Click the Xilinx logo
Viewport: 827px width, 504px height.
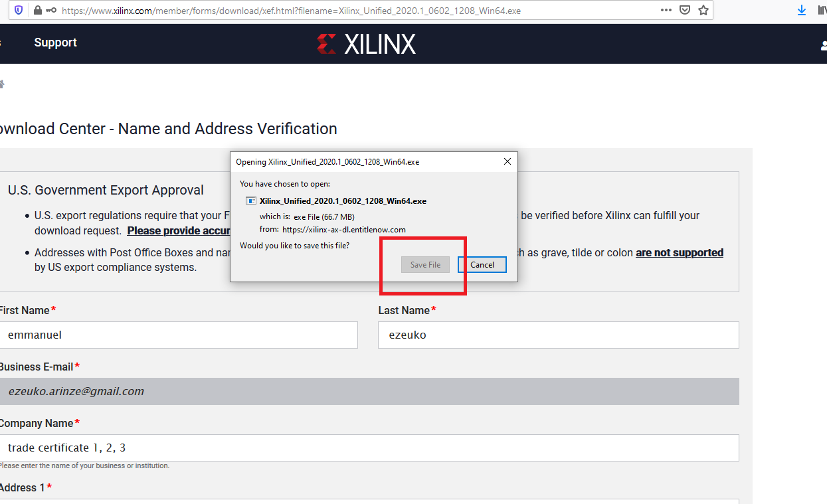tap(366, 44)
